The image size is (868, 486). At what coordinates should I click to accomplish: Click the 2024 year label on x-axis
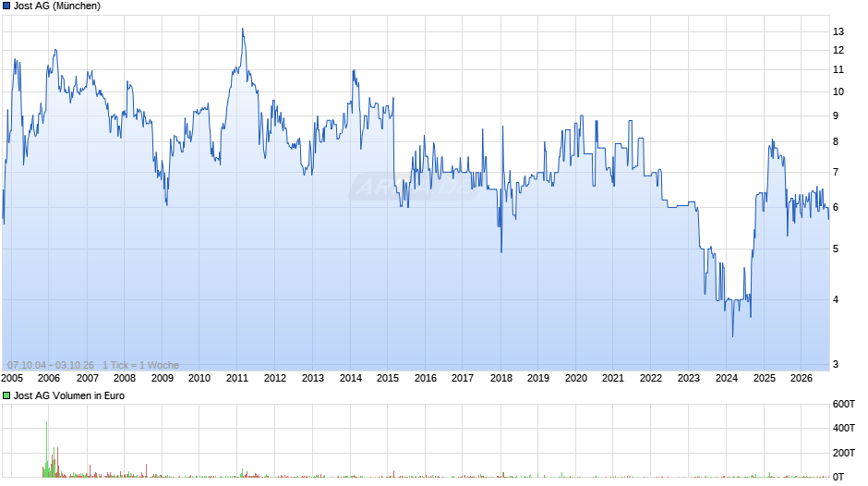[727, 378]
